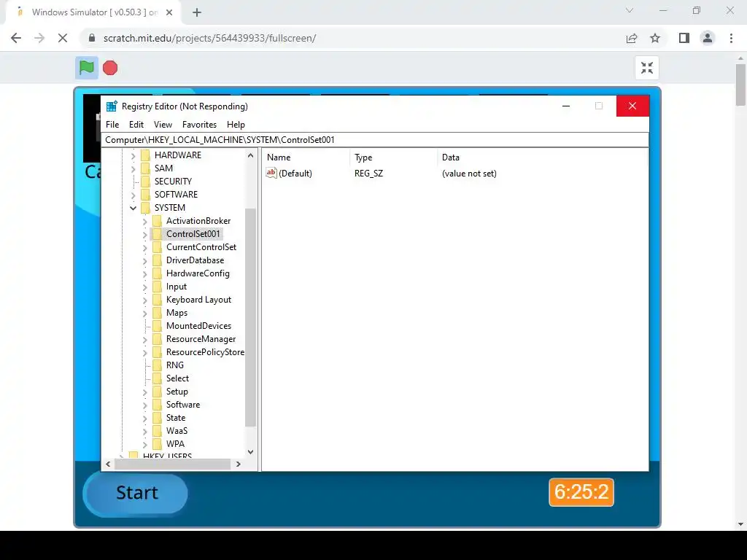The height and width of the screenshot is (560, 747).
Task: Close the Registry Editor window
Action: pyautogui.click(x=632, y=106)
